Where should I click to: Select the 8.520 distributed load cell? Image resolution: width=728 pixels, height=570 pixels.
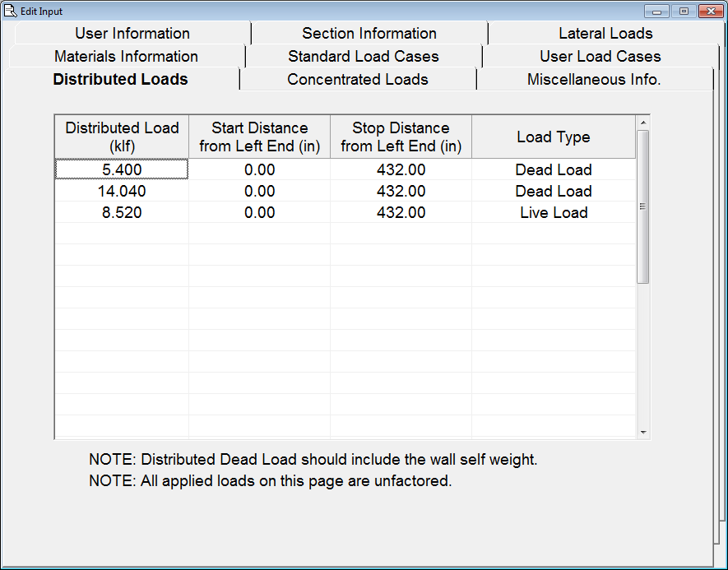point(122,213)
